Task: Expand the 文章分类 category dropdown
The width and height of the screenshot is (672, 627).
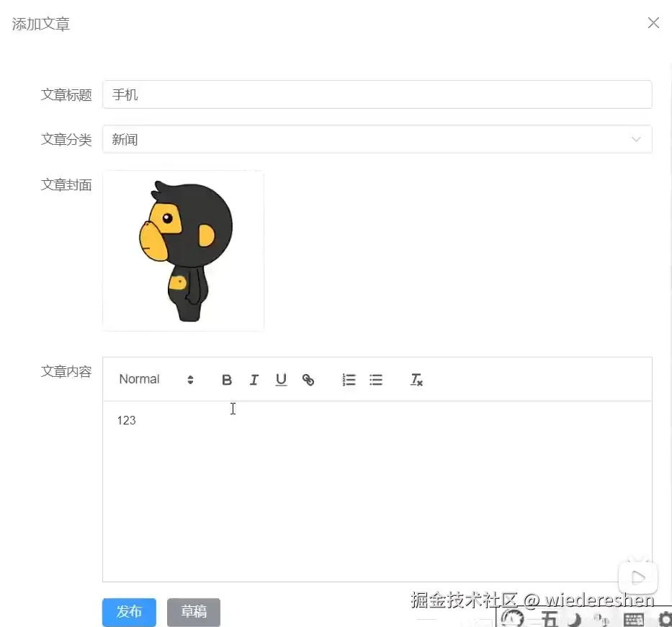Action: [635, 139]
